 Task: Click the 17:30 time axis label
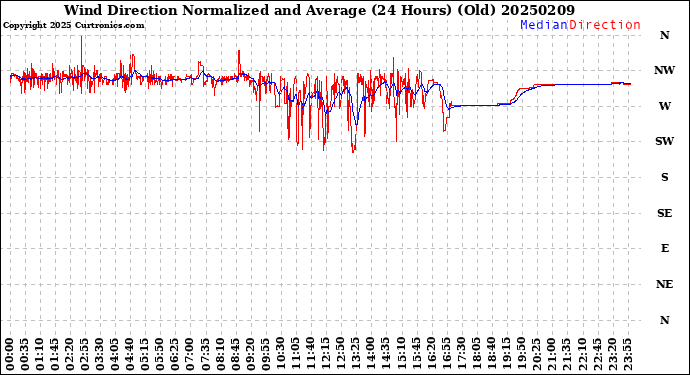pyautogui.click(x=461, y=355)
